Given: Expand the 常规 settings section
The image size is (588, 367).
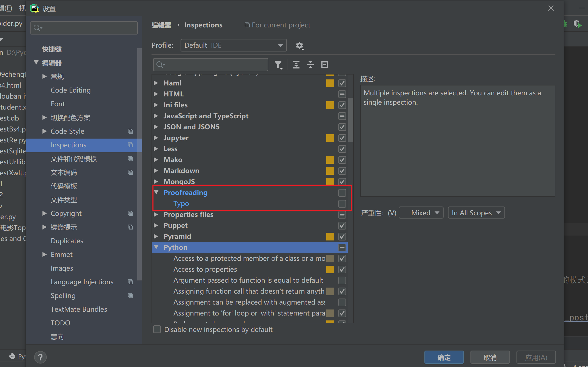Looking at the screenshot, I should click(x=45, y=76).
